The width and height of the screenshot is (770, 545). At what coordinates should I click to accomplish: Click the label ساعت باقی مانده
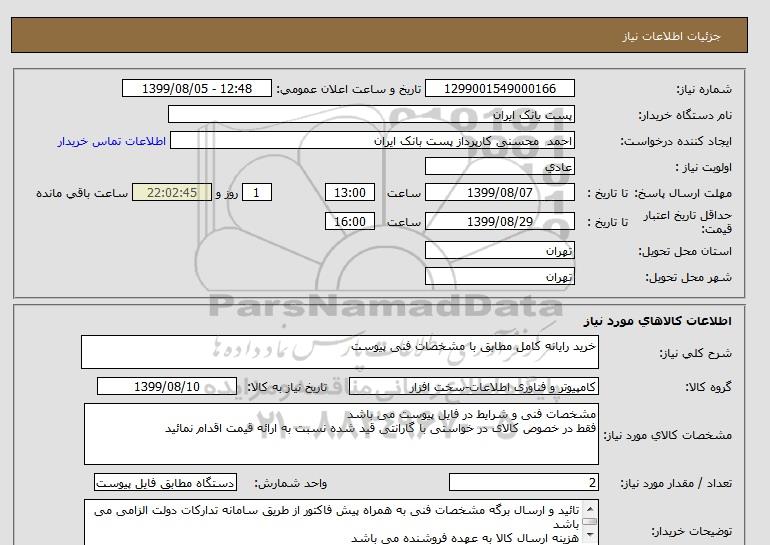pos(82,193)
